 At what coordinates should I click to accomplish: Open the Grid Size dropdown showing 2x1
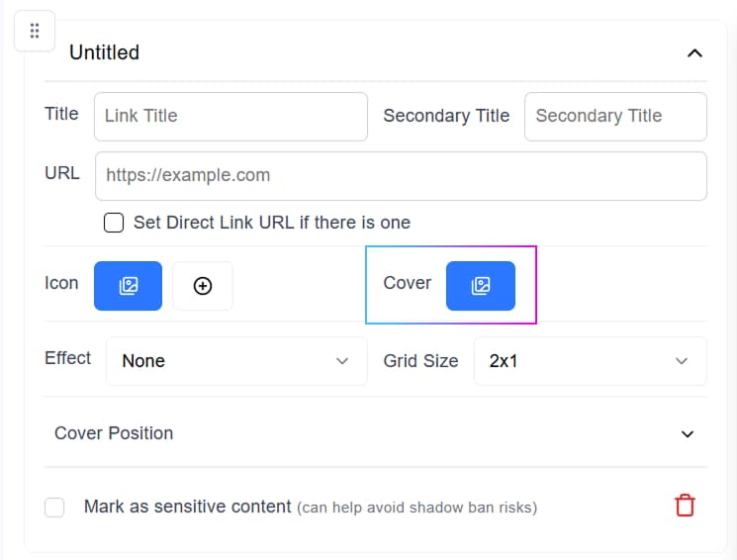(590, 361)
